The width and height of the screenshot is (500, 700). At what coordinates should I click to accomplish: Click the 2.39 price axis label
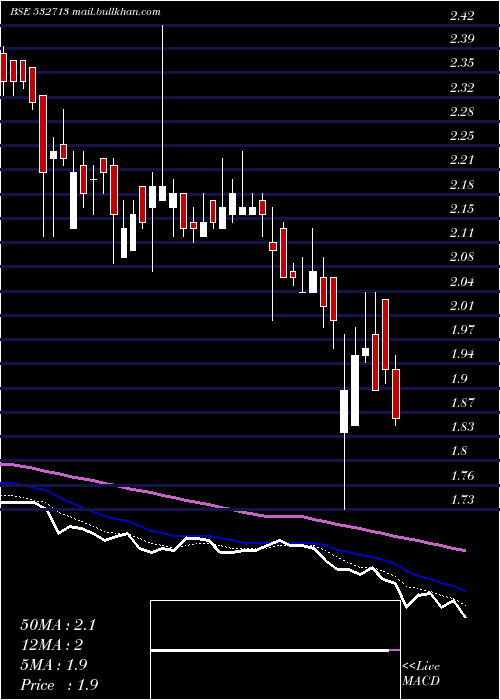[462, 39]
